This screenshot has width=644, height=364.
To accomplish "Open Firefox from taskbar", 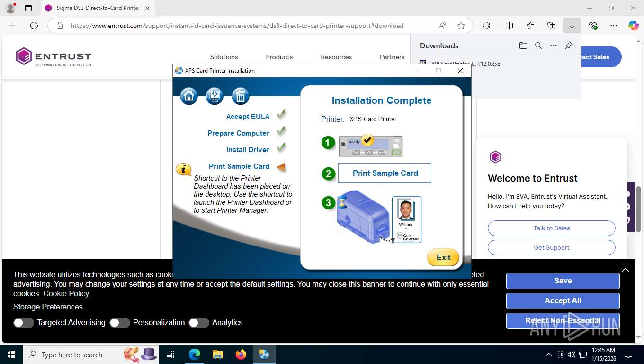I will [x=241, y=355].
